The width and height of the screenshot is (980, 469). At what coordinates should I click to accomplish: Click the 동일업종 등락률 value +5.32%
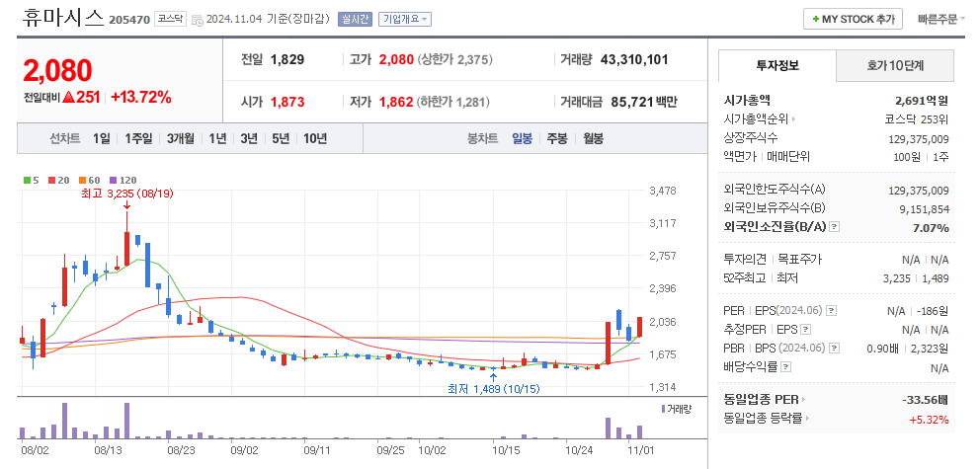pyautogui.click(x=930, y=419)
